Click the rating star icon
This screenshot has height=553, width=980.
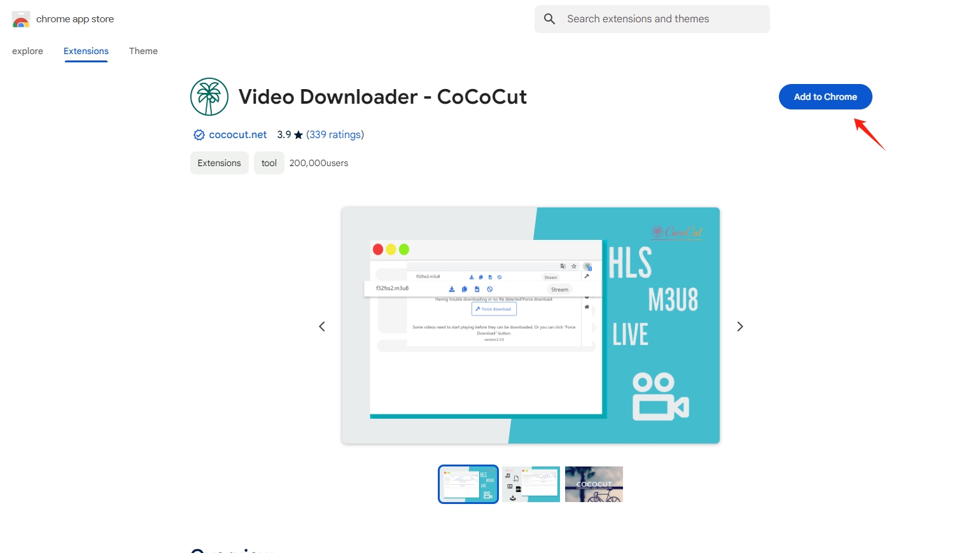coord(298,135)
